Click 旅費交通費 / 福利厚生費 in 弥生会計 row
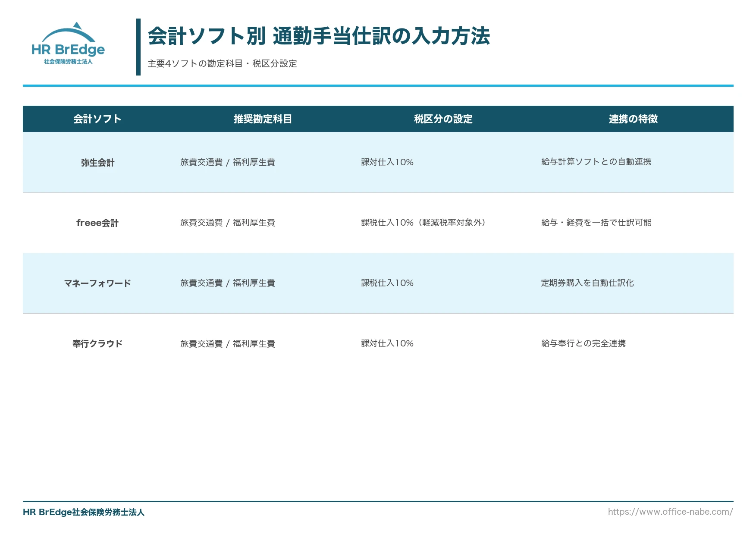 [x=228, y=162]
